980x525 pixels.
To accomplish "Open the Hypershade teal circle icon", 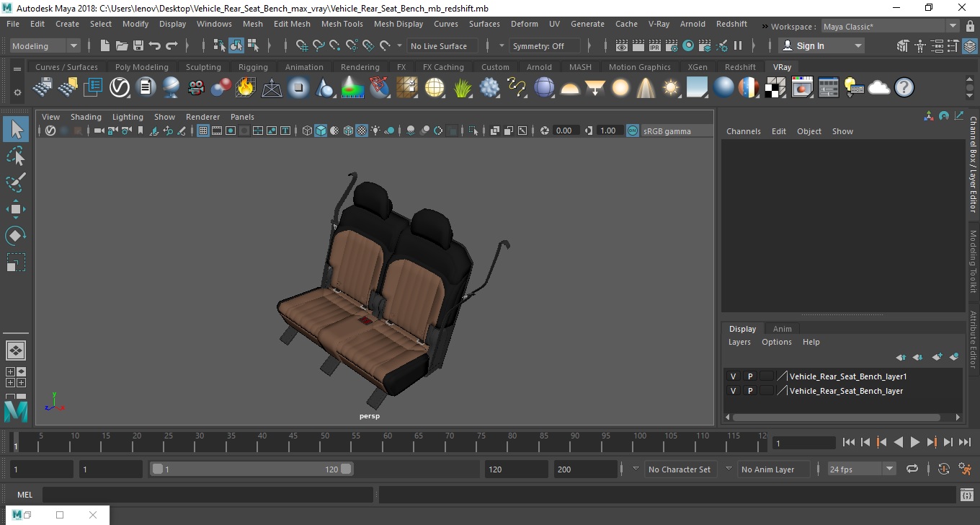I will (688, 45).
